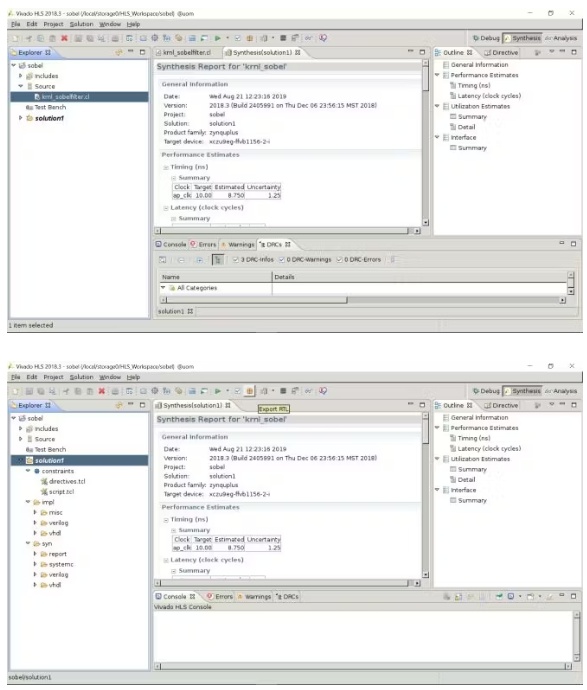The height and width of the screenshot is (690, 587).
Task: Click the script.tcl file under constraints
Action: pyautogui.click(x=58, y=492)
